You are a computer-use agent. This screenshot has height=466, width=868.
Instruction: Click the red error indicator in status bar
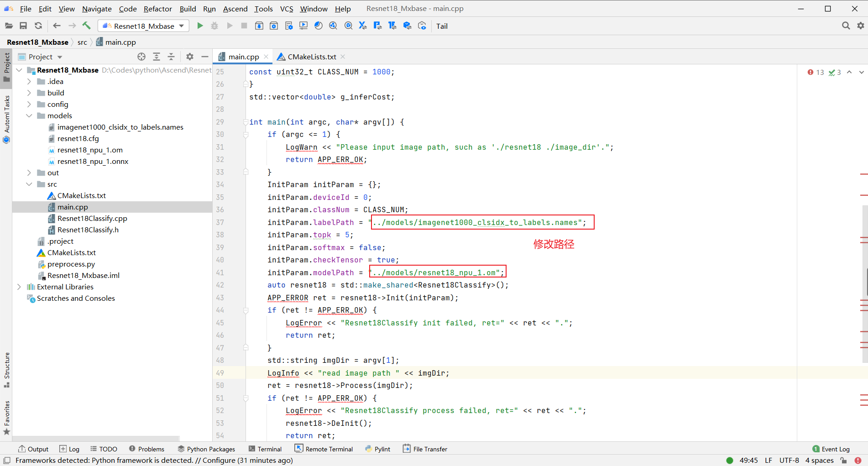coord(858,461)
